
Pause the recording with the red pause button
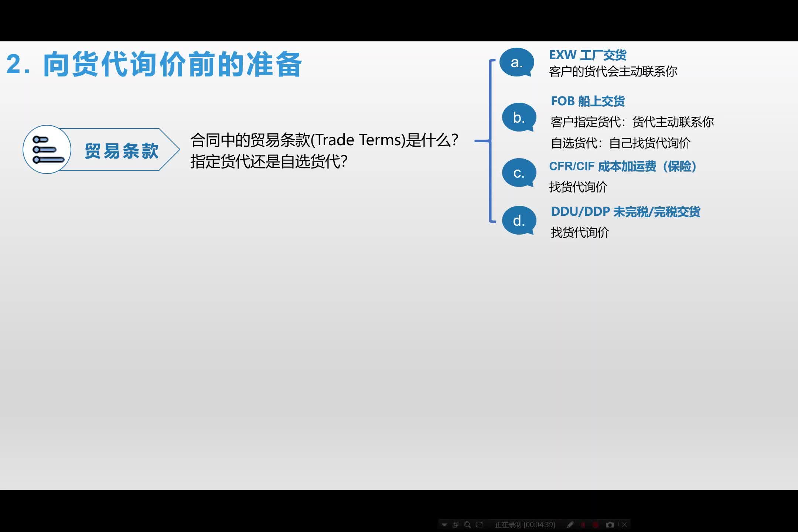click(x=583, y=525)
